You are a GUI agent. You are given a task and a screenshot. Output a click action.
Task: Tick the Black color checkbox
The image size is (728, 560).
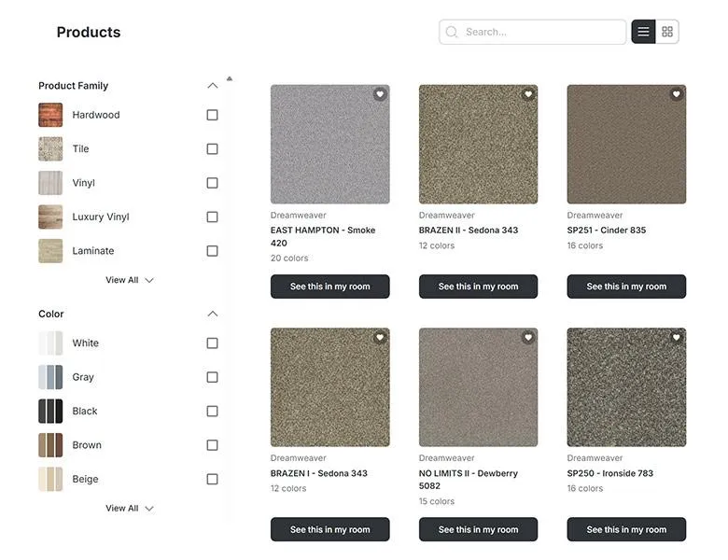(x=212, y=411)
